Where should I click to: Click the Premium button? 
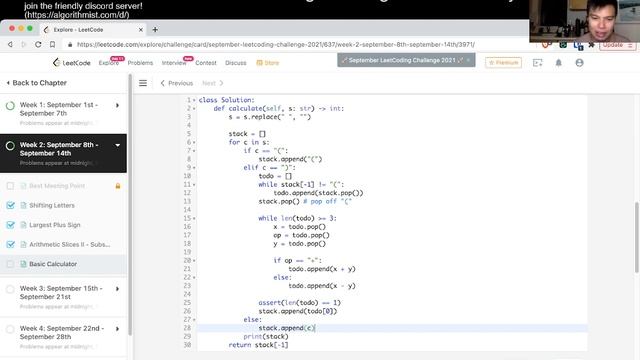pos(503,63)
